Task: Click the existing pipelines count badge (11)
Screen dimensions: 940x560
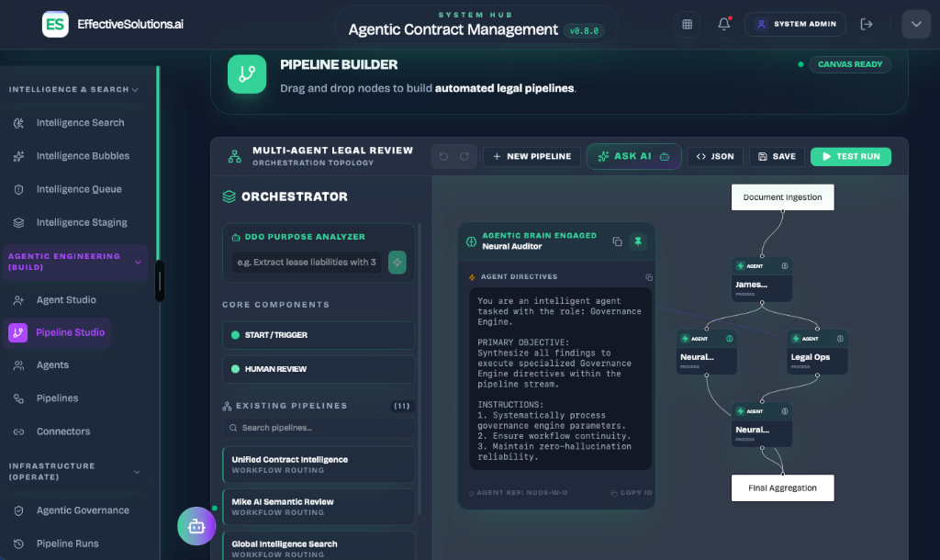Action: pos(402,407)
